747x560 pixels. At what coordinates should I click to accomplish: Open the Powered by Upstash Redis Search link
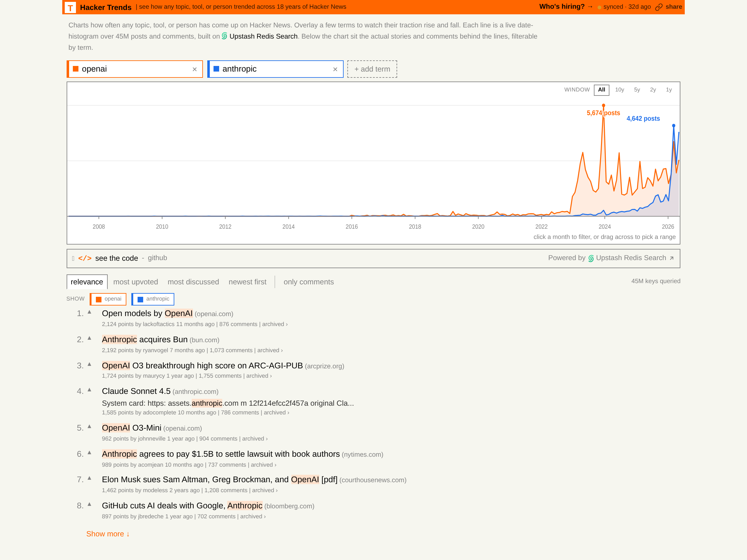(x=611, y=258)
